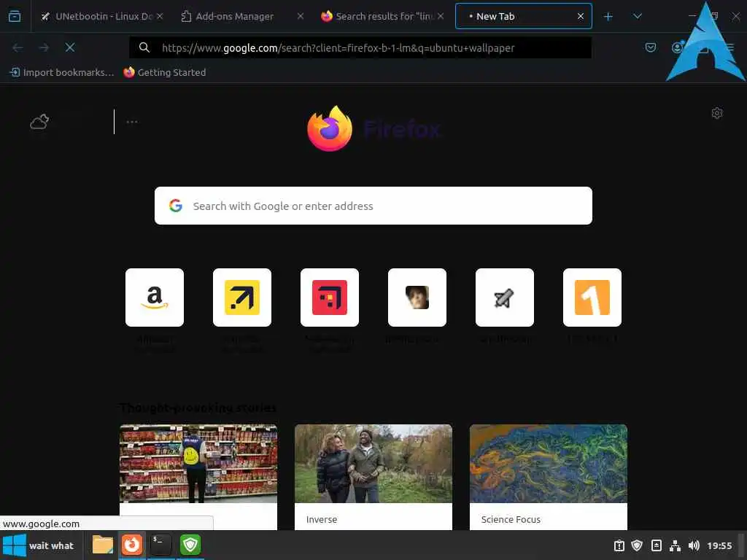The image size is (747, 560).
Task: Open yellow arrow shortcut tile
Action: [x=242, y=297]
